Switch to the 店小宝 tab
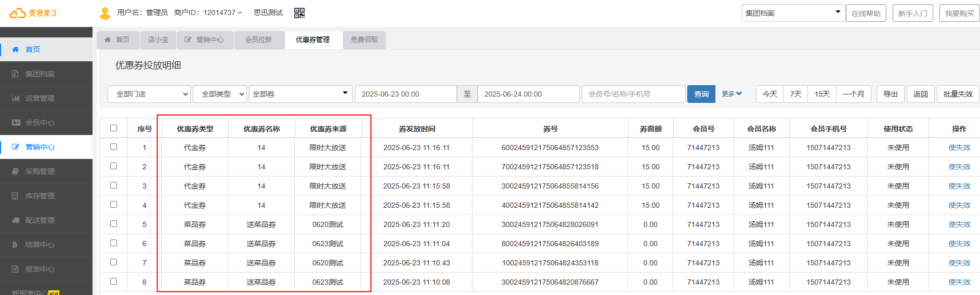980x295 pixels. pos(158,40)
